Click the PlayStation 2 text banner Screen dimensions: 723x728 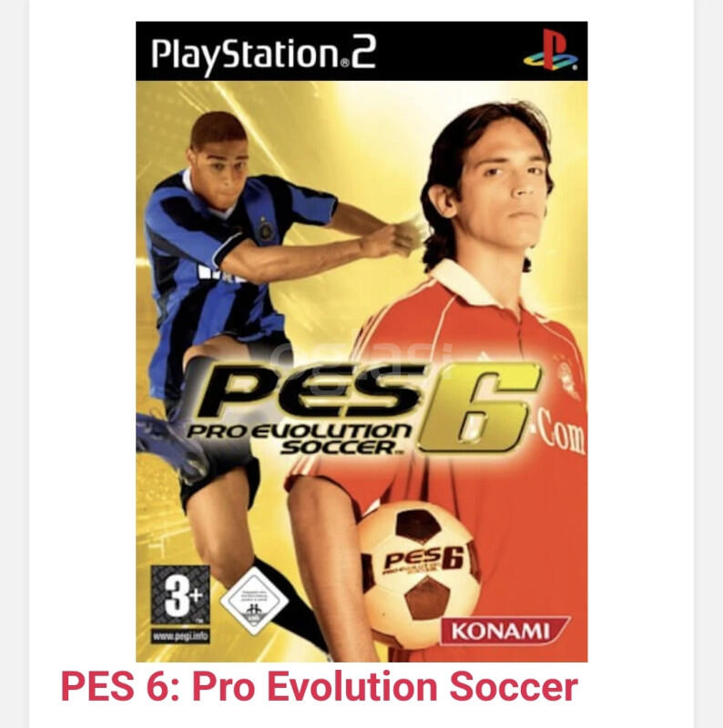(x=263, y=55)
